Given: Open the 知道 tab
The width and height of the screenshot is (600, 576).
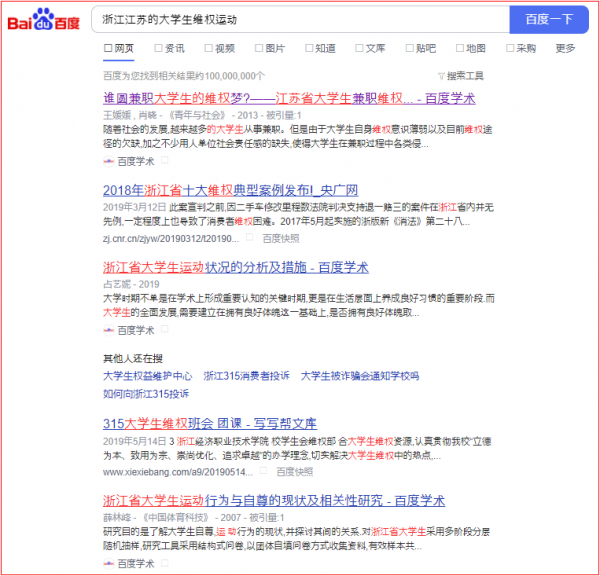Looking at the screenshot, I should [320, 49].
